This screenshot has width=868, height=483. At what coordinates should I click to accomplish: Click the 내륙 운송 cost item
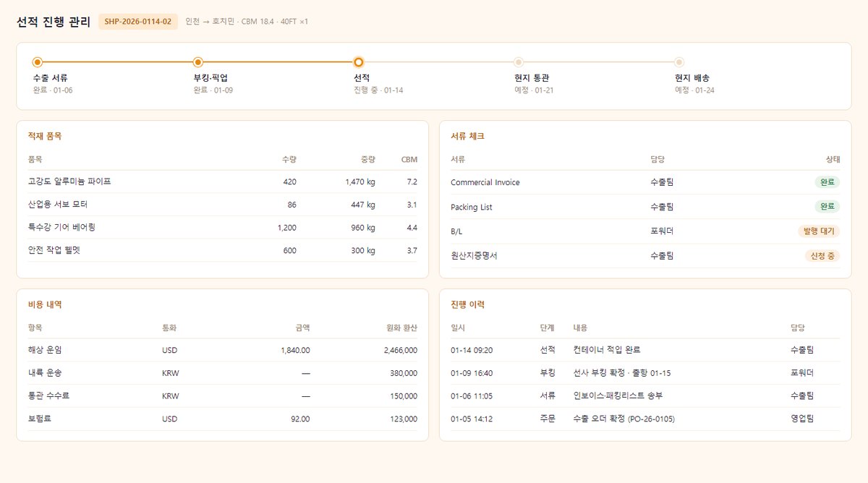pyautogui.click(x=45, y=373)
